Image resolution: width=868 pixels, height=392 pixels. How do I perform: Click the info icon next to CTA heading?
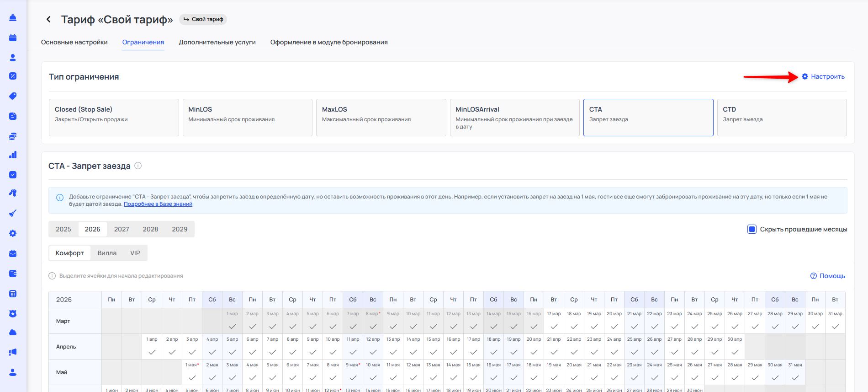pyautogui.click(x=138, y=166)
